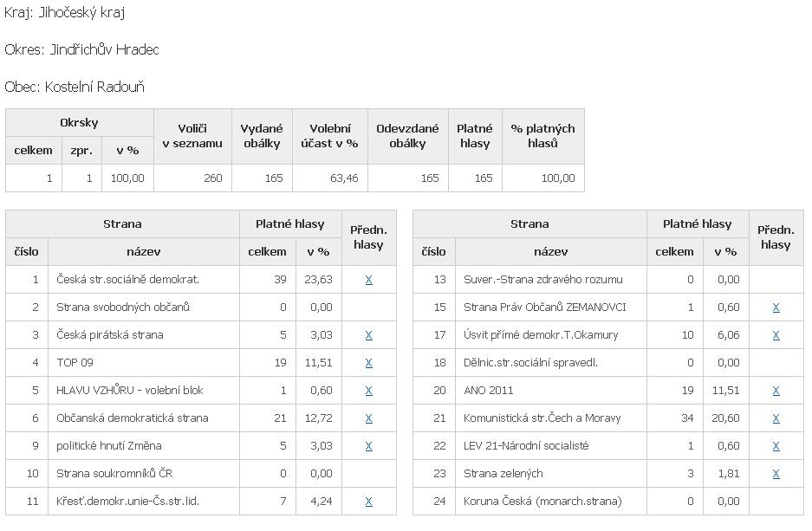Image resolution: width=812 pixels, height=531 pixels.
Task: Click the 'Okres: Jindřichův Hradec' text line
Action: coord(81,50)
